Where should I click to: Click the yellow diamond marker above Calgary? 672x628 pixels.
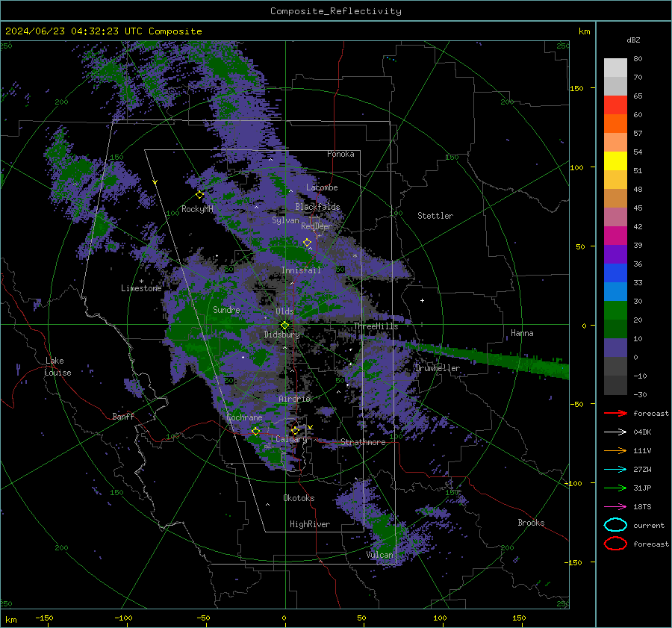295,430
